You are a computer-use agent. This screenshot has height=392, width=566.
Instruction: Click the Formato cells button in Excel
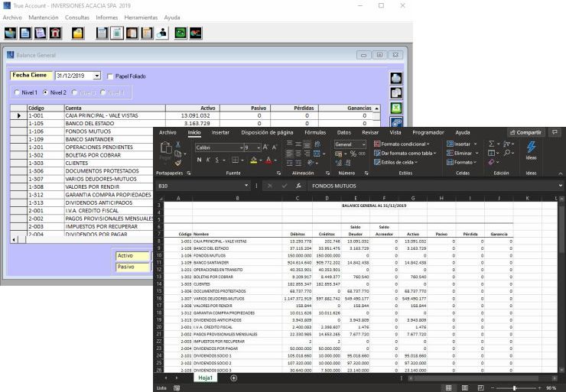(x=461, y=162)
